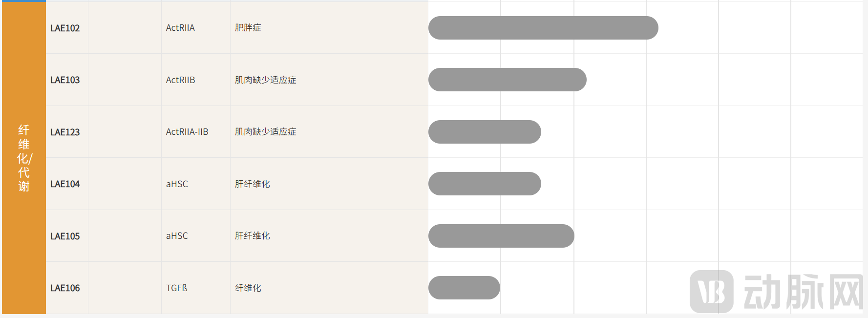This screenshot has width=868, height=318.
Task: Open the LAE102 drug entry
Action: (65, 28)
